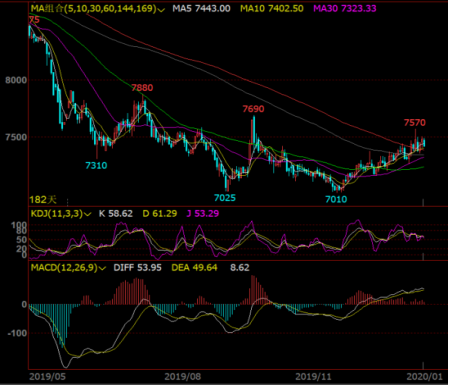Select the MA30 7323.33 value label
This screenshot has width=449, height=385.
[345, 9]
